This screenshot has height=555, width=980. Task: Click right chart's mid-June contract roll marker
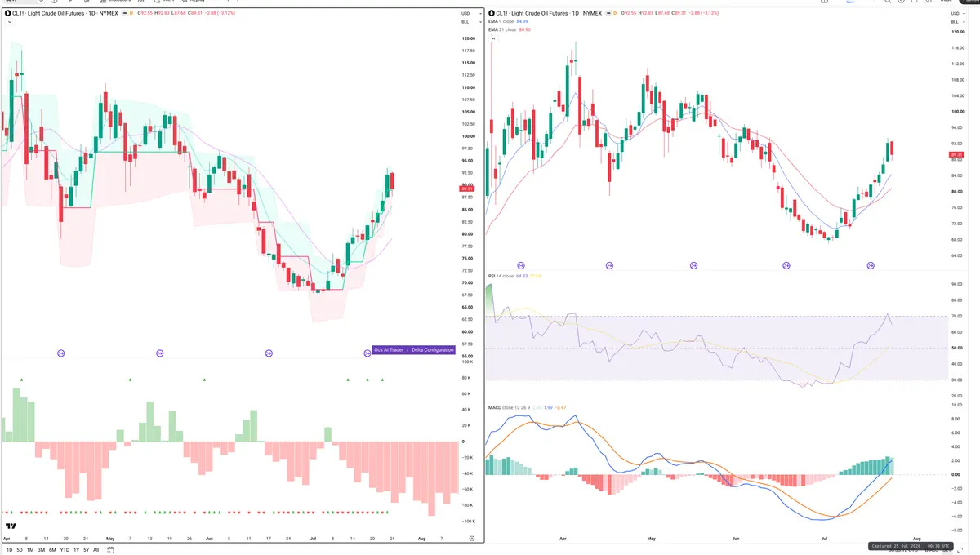coord(786,265)
